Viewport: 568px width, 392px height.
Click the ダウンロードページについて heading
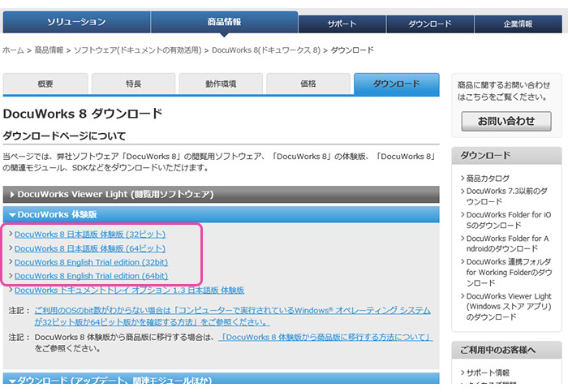pyautogui.click(x=64, y=136)
